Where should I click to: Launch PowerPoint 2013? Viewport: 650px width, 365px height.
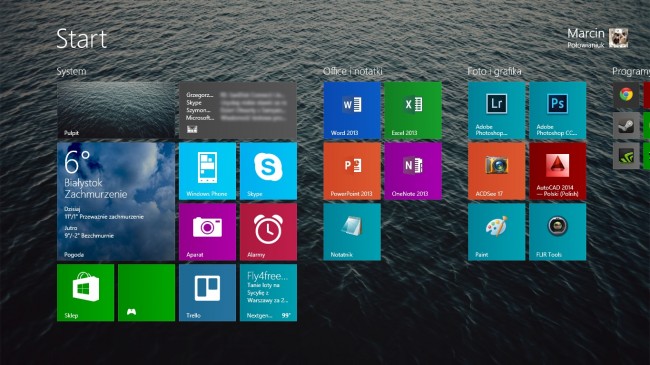(352, 171)
